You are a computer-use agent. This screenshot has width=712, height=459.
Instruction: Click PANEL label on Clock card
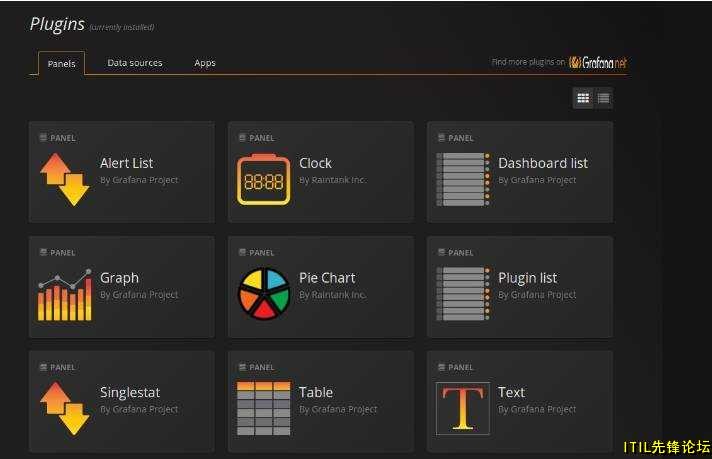pos(262,138)
